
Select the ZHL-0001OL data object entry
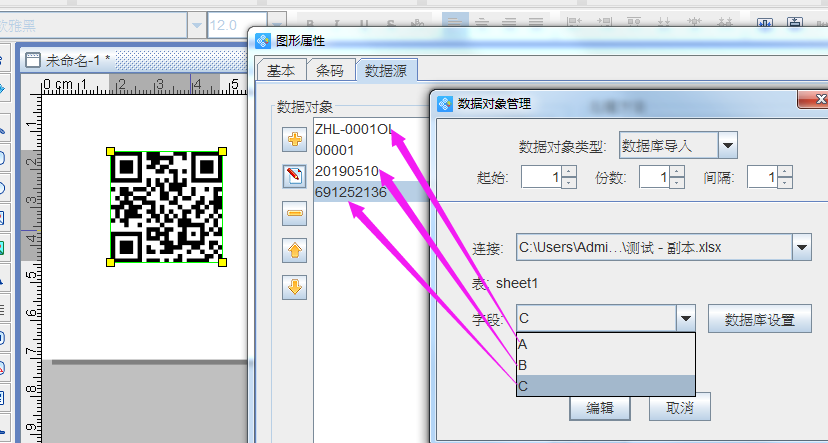352,129
